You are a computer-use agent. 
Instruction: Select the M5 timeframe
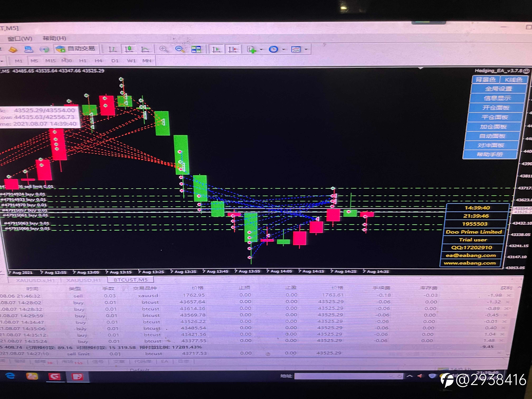coord(34,61)
